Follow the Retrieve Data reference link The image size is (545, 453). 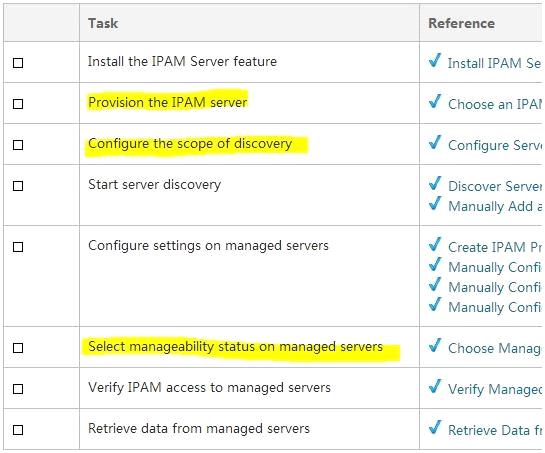tap(495, 430)
